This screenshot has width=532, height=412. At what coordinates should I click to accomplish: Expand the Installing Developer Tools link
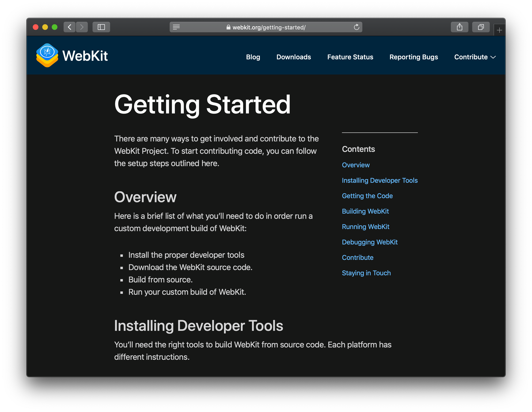tap(380, 181)
